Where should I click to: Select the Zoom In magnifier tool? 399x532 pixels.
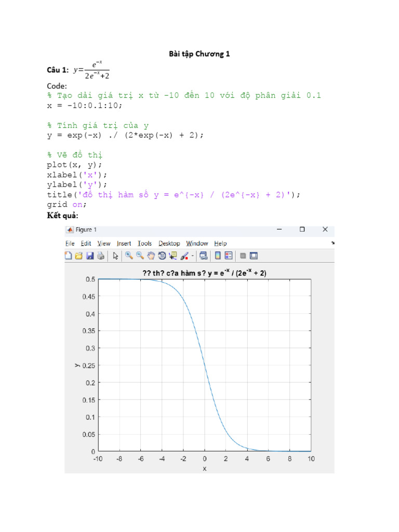[128, 256]
